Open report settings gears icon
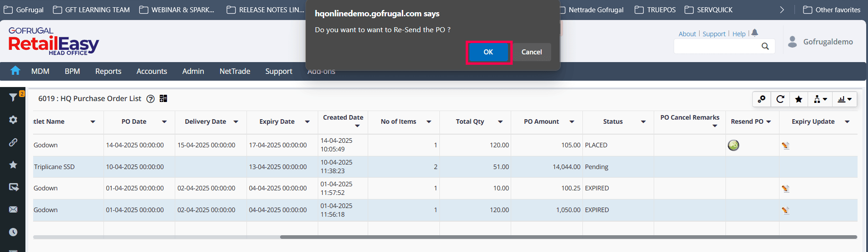The image size is (868, 252). [762, 99]
